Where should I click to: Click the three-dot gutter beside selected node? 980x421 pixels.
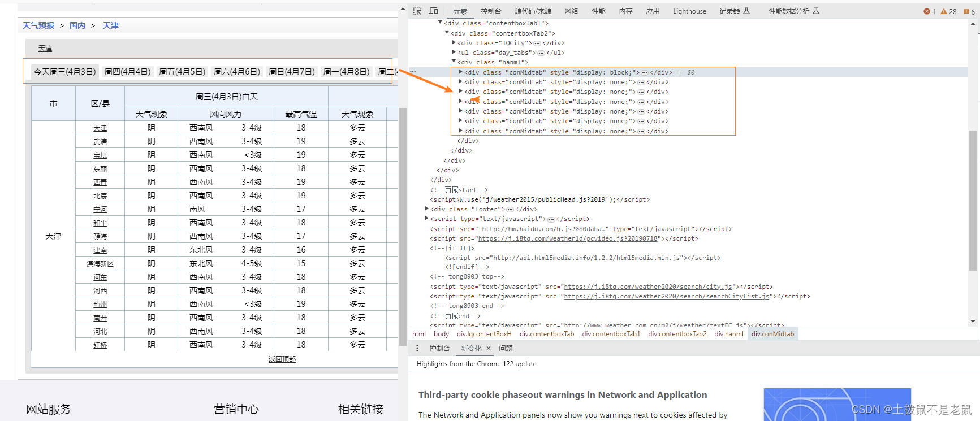pos(413,72)
